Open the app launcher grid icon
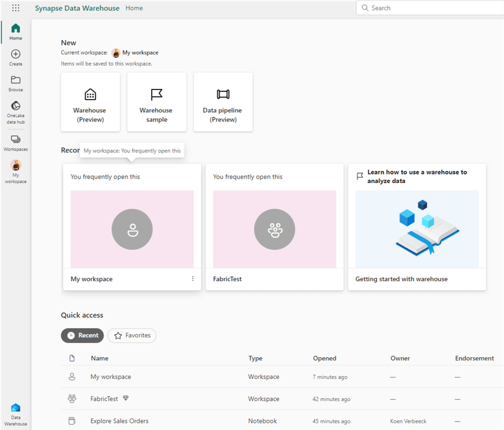The image size is (504, 430). (x=16, y=8)
